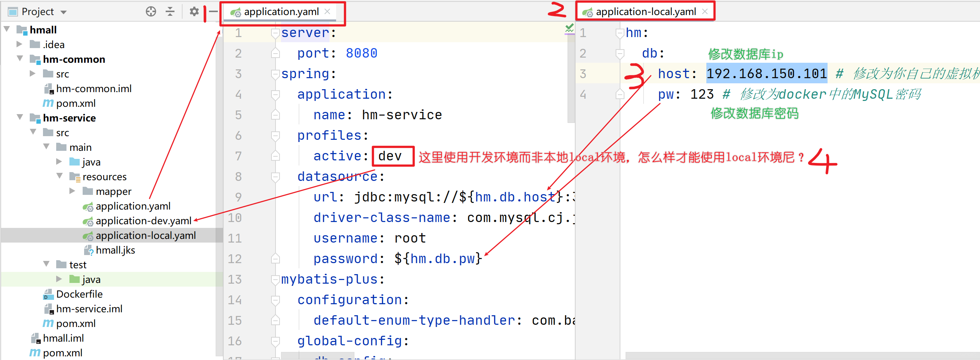The width and height of the screenshot is (980, 360).
Task: Open pom.xml under hm-service
Action: pyautogui.click(x=76, y=324)
